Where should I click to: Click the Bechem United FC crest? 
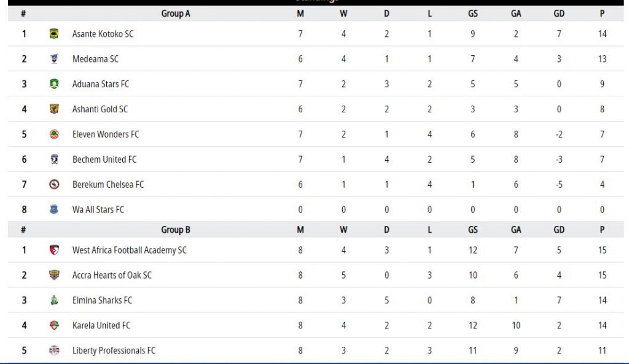pyautogui.click(x=54, y=159)
